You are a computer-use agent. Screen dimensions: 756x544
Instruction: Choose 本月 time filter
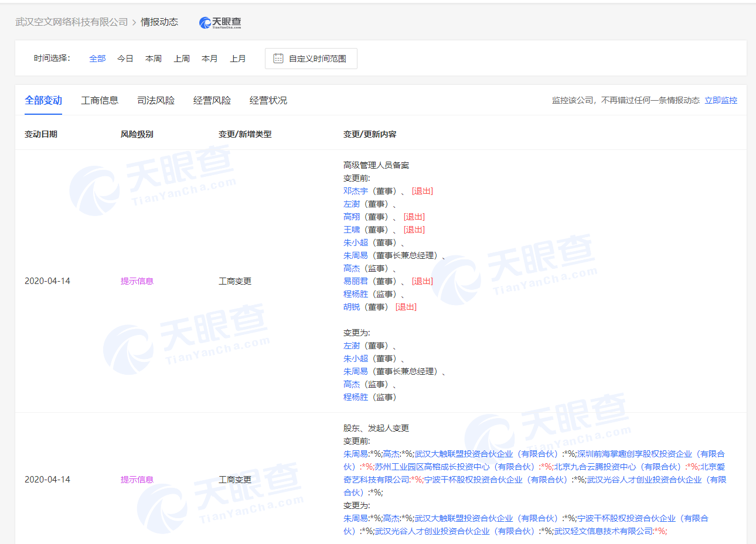pyautogui.click(x=210, y=59)
